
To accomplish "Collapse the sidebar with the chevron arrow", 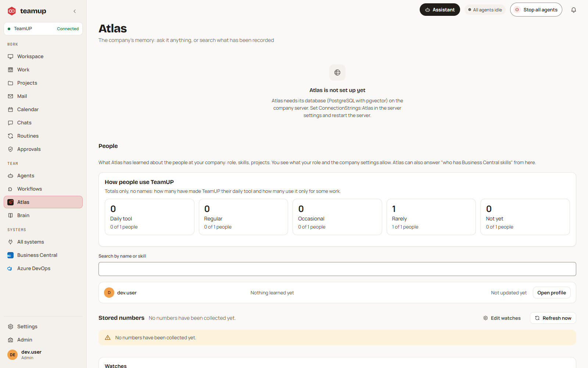I will (x=75, y=11).
